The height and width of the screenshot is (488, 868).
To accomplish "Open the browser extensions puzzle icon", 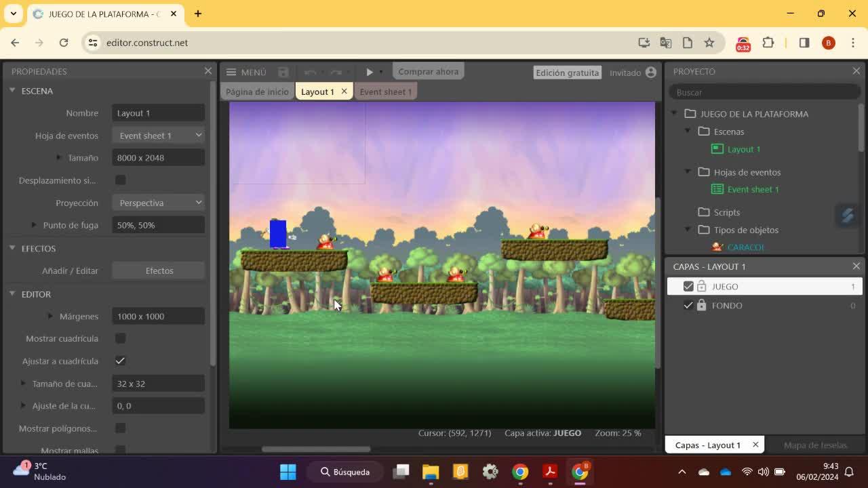I will pos(768,43).
